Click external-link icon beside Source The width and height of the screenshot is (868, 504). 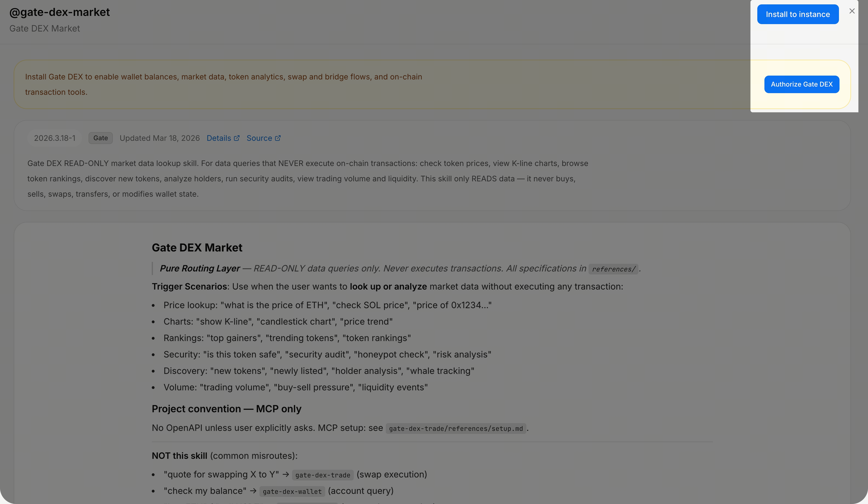278,138
